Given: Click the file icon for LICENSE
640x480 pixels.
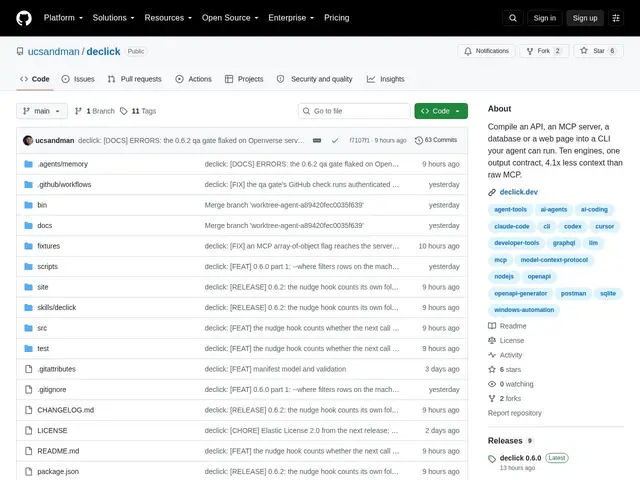Looking at the screenshot, I should click(x=29, y=431).
